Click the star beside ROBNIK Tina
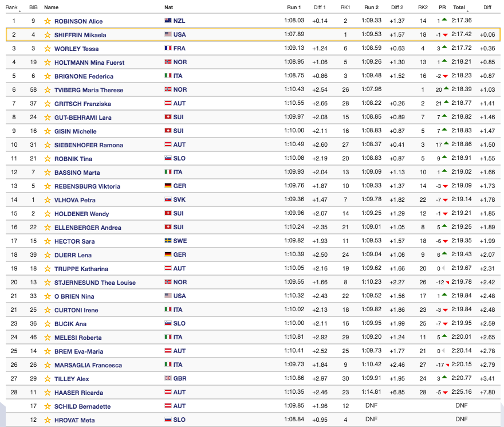The width and height of the screenshot is (504, 427). (x=48, y=159)
